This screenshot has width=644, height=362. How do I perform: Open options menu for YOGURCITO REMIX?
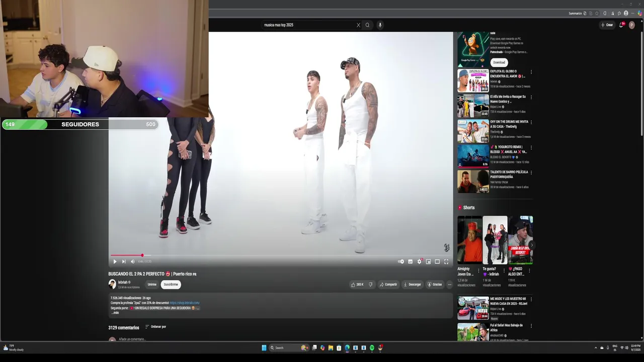[x=531, y=147]
